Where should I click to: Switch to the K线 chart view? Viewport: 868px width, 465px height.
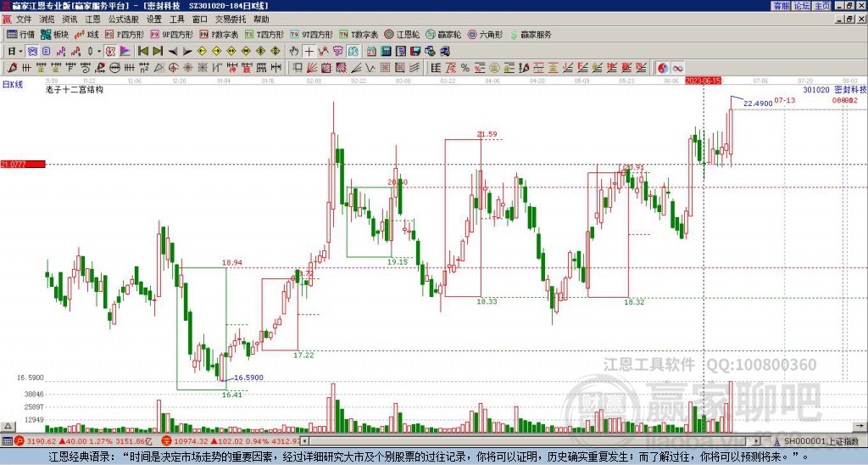(x=86, y=34)
